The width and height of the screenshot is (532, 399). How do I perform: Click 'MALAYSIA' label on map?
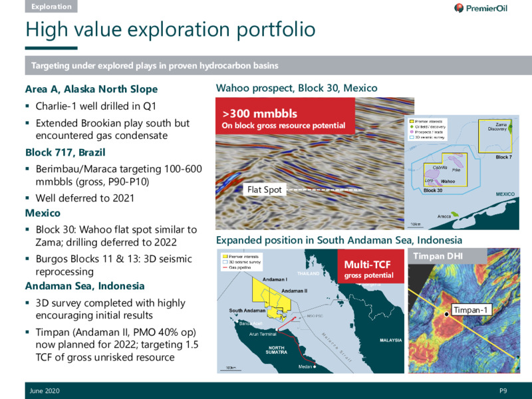[390, 340]
